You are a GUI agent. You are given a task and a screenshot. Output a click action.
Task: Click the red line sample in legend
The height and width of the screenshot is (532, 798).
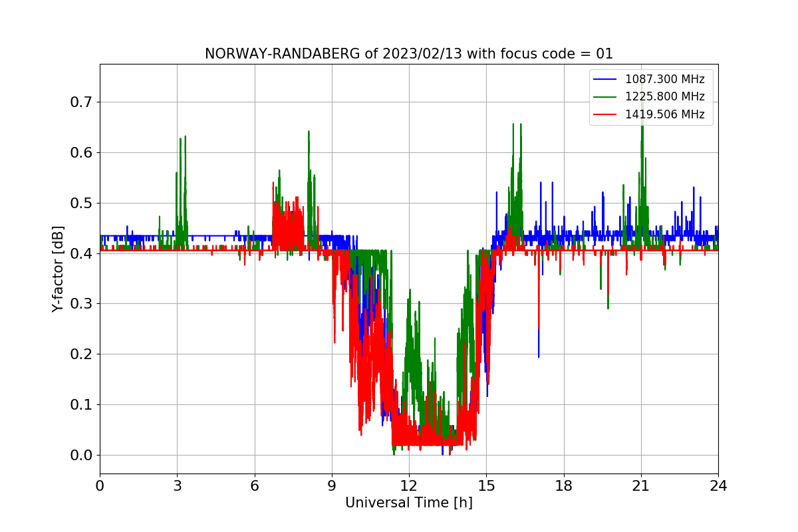[x=606, y=114]
